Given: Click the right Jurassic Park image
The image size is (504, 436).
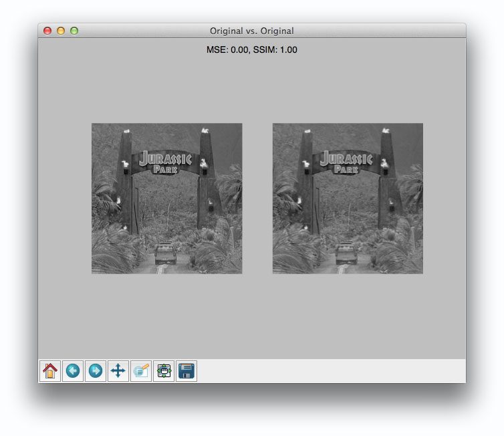Looking at the screenshot, I should 348,199.
